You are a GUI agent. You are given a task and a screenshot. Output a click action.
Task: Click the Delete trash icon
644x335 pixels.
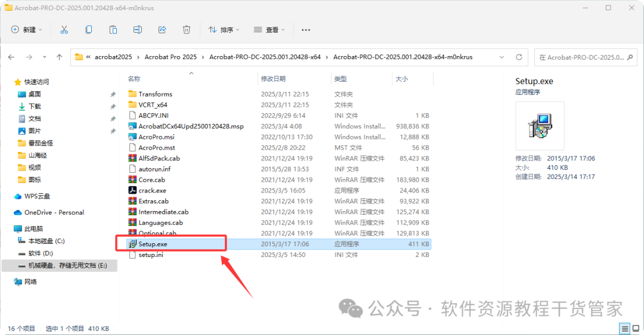click(x=187, y=30)
